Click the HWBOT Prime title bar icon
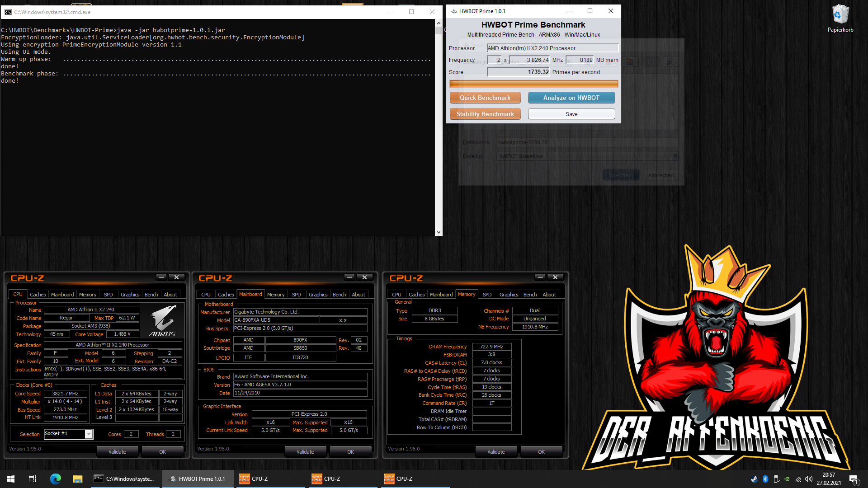This screenshot has width=868, height=488. click(x=453, y=11)
